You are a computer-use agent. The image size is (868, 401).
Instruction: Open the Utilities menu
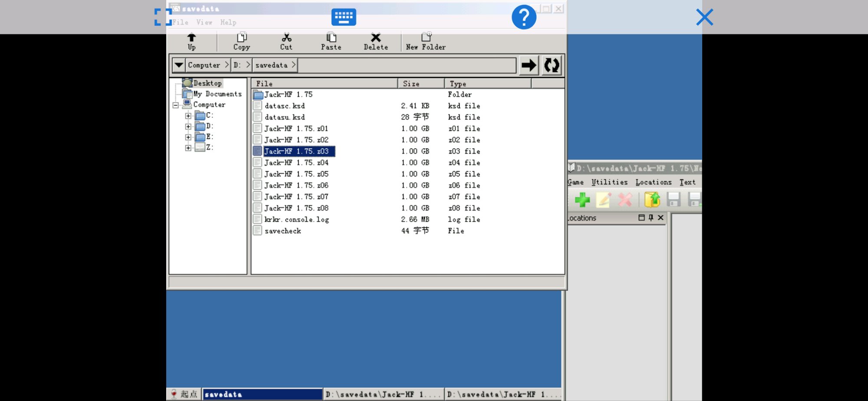pyautogui.click(x=609, y=182)
